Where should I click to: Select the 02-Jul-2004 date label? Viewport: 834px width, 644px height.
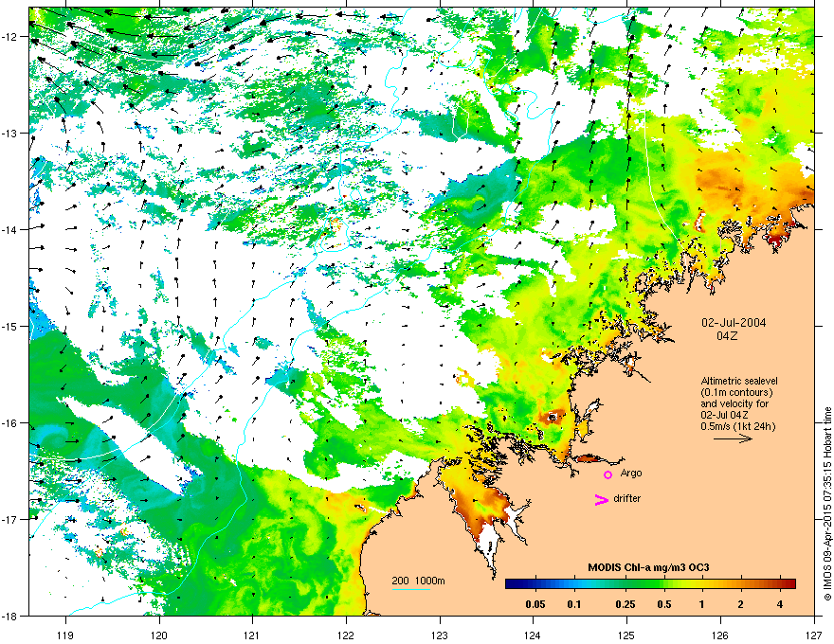coord(734,323)
